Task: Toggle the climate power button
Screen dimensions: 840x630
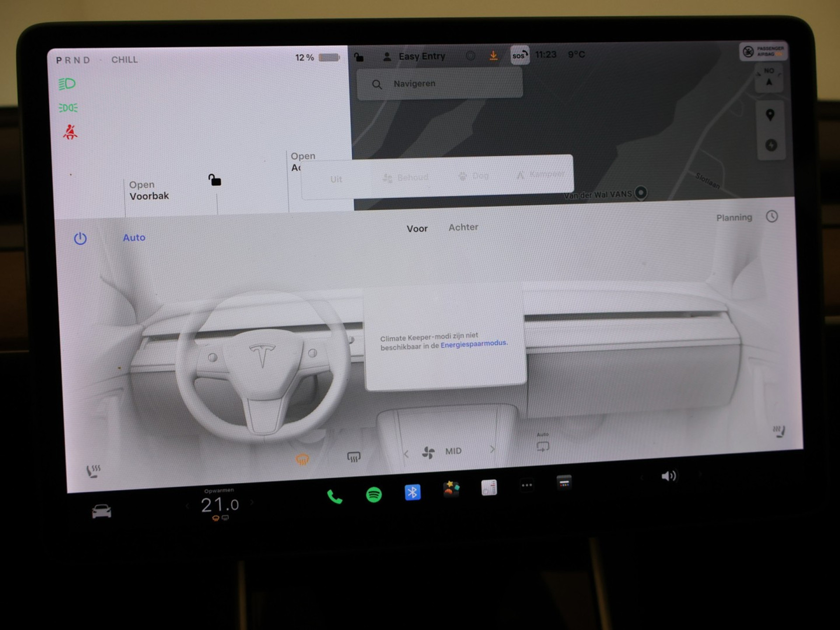Action: (x=80, y=238)
